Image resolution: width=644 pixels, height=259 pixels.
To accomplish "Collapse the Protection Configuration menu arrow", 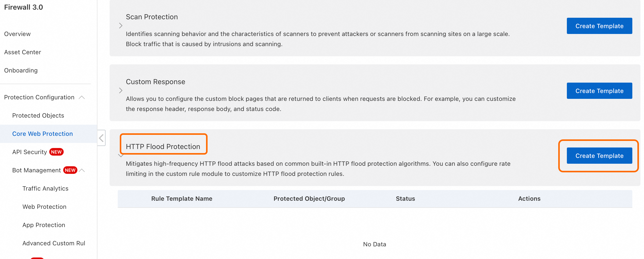I will tap(82, 98).
